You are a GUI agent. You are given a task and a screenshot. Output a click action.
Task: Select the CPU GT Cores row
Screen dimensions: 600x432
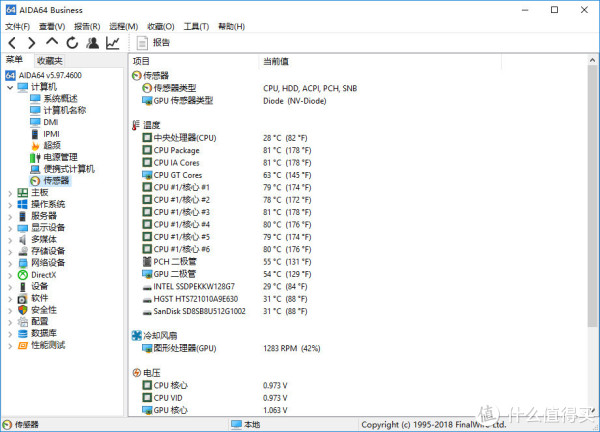pyautogui.click(x=227, y=175)
